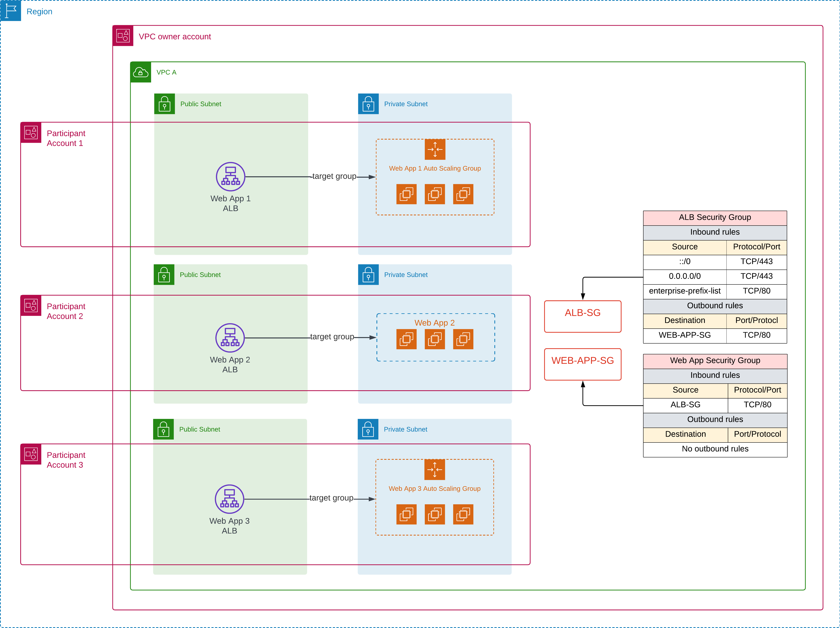The height and width of the screenshot is (628, 840).
Task: Click the top Public Subnet lock icon
Action: (x=164, y=104)
